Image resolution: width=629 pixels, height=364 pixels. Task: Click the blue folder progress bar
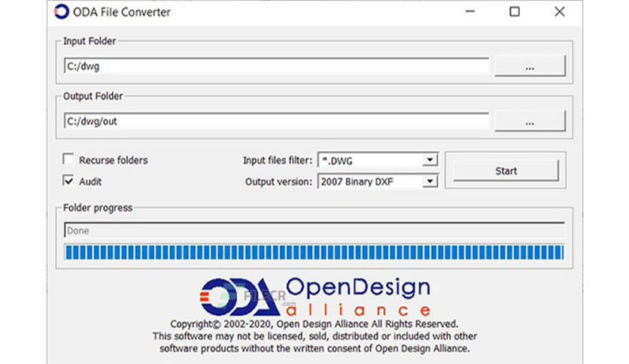click(x=314, y=252)
